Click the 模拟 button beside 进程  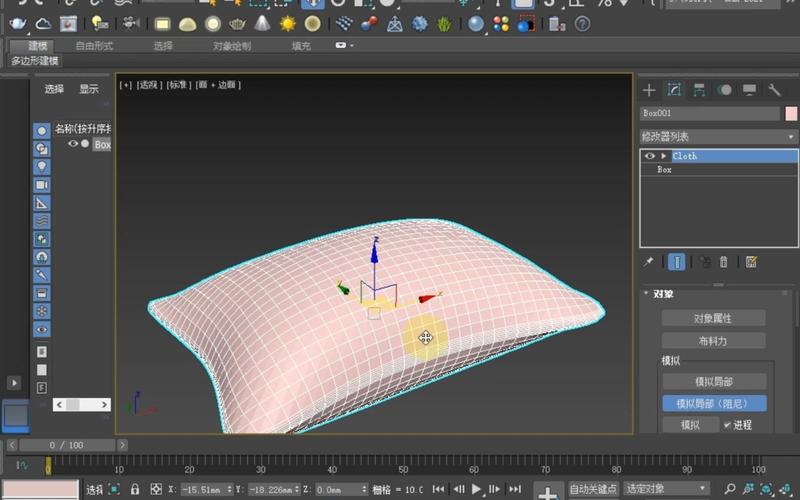pyautogui.click(x=691, y=425)
